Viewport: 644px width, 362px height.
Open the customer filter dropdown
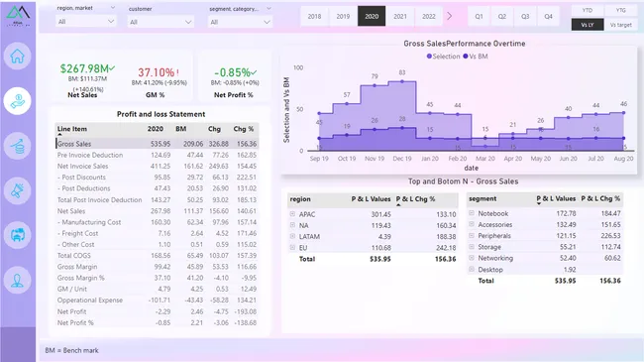[161, 22]
